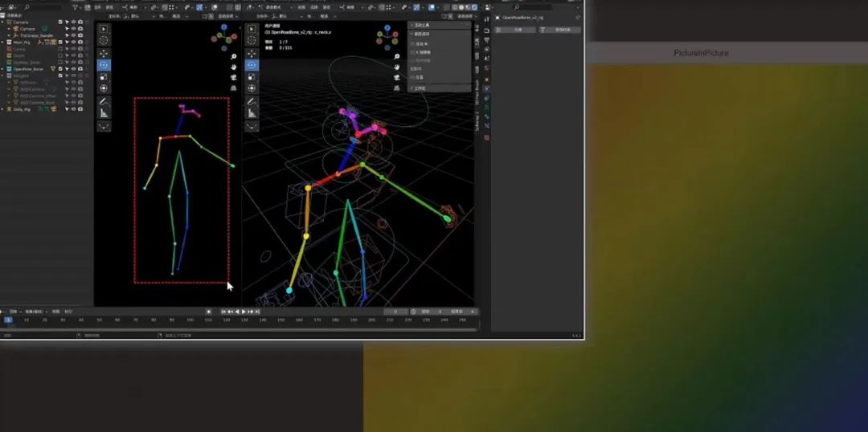Open outliner filter dropdown
868x432 pixels.
77,8
